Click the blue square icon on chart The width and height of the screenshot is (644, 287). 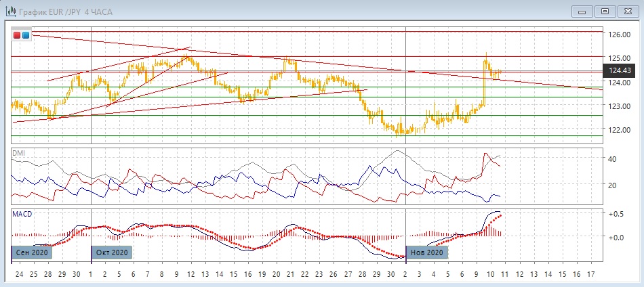point(26,35)
